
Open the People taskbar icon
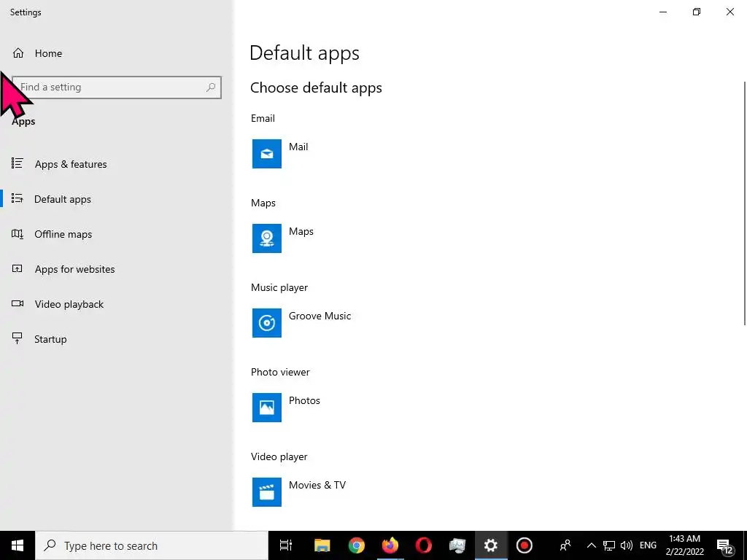[x=565, y=545]
